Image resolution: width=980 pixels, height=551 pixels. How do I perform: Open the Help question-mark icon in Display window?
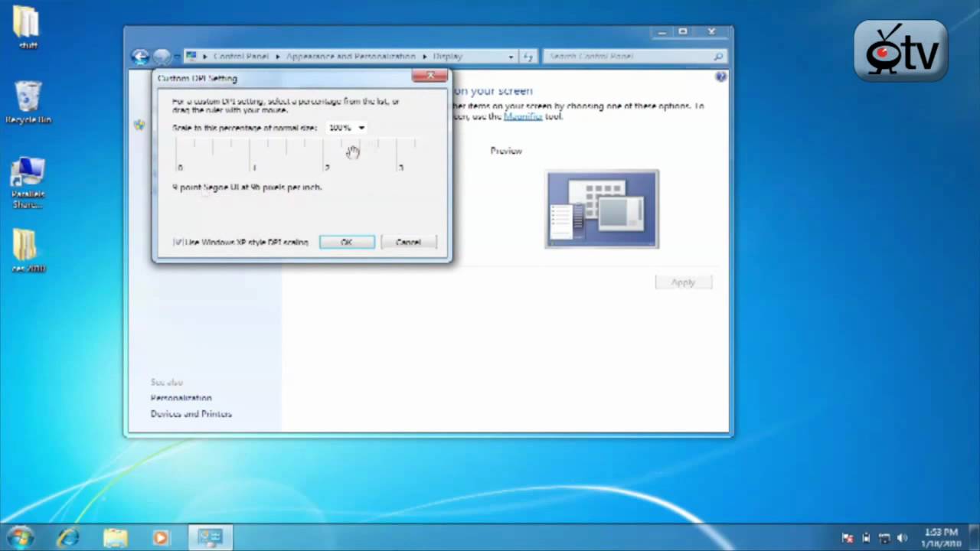tap(720, 77)
